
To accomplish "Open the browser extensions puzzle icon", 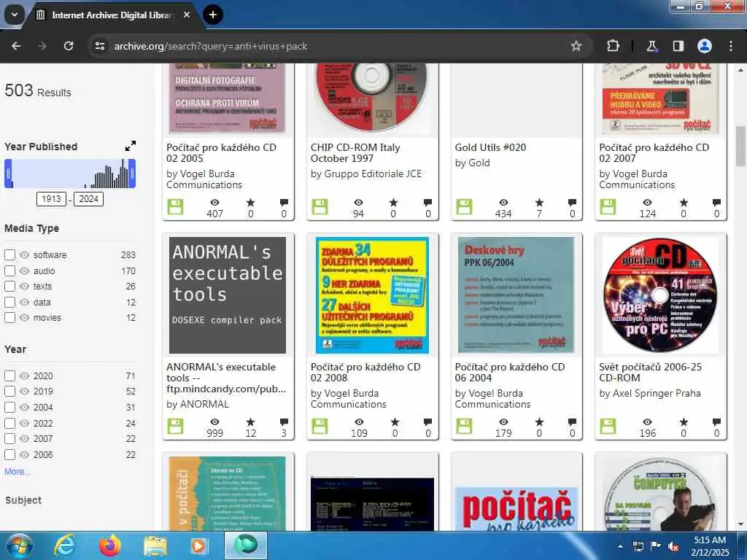I will tap(613, 46).
